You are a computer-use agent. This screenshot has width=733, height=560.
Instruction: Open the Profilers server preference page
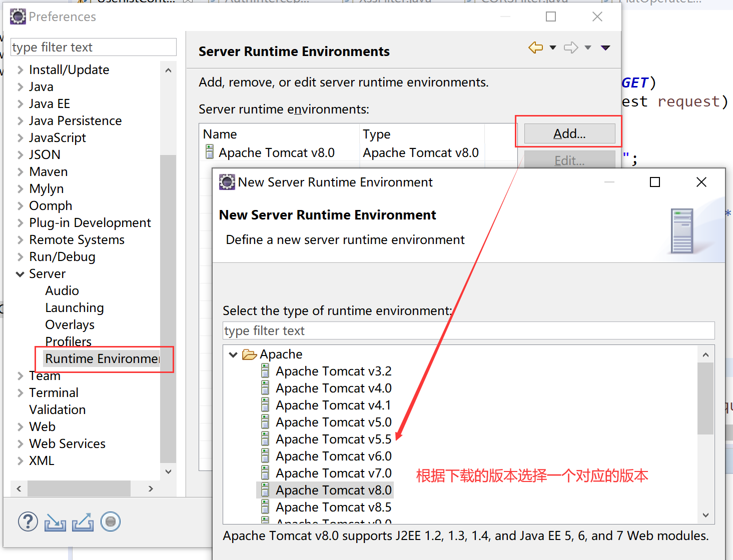pyautogui.click(x=69, y=341)
